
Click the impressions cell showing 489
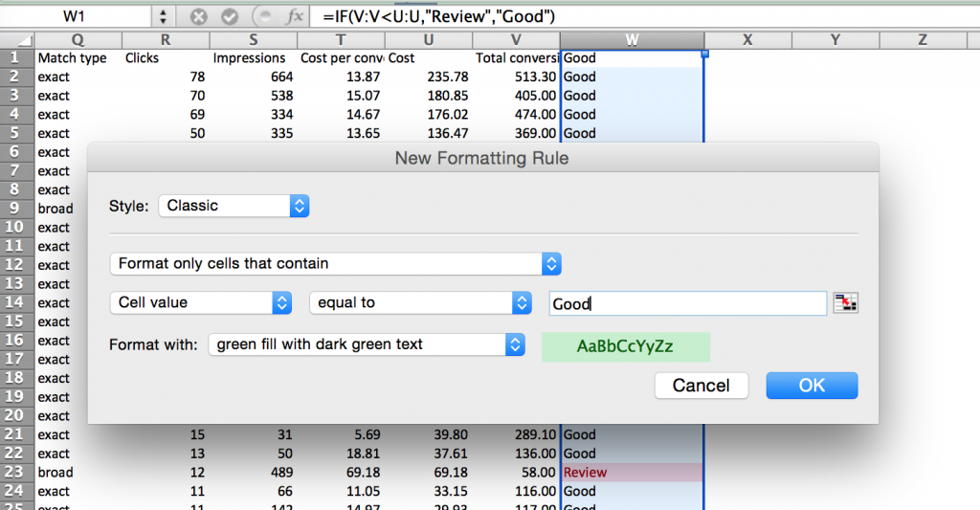click(253, 473)
